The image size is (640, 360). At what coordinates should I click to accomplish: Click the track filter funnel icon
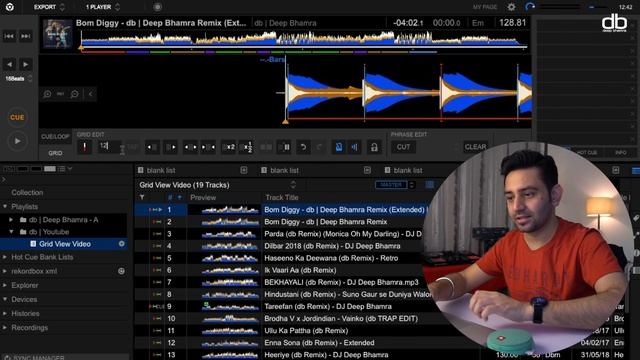142,198
